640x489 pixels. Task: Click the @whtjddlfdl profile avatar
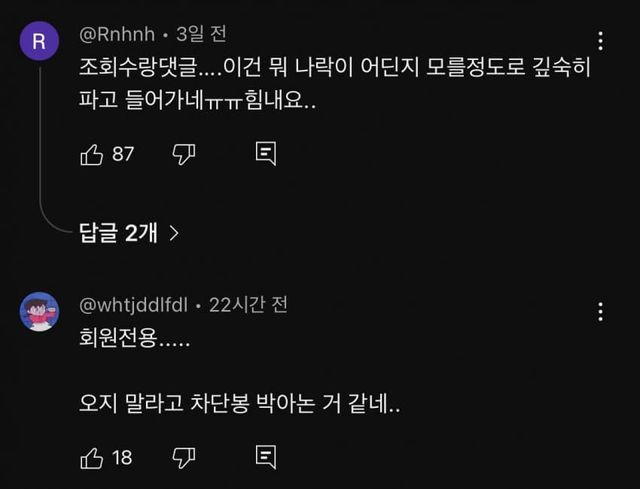click(39, 311)
